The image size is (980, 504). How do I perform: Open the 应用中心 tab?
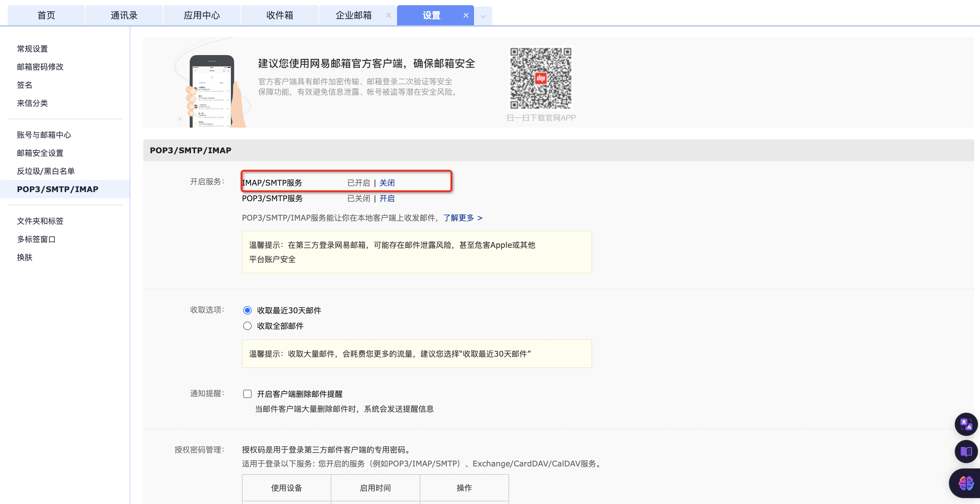click(202, 15)
